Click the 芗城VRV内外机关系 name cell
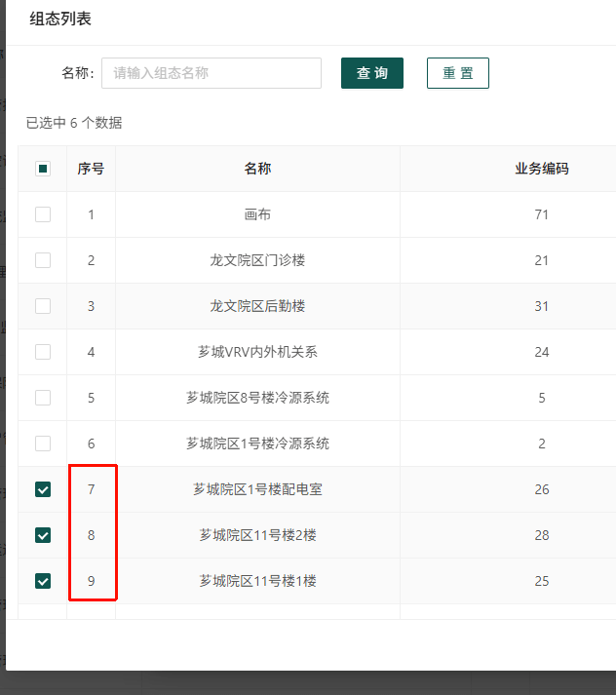The width and height of the screenshot is (616, 695). [x=257, y=352]
